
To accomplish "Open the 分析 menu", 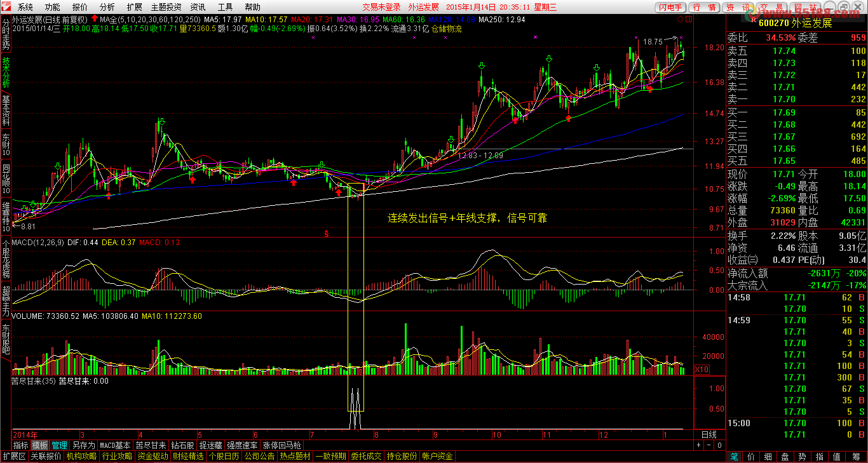I will click(107, 8).
